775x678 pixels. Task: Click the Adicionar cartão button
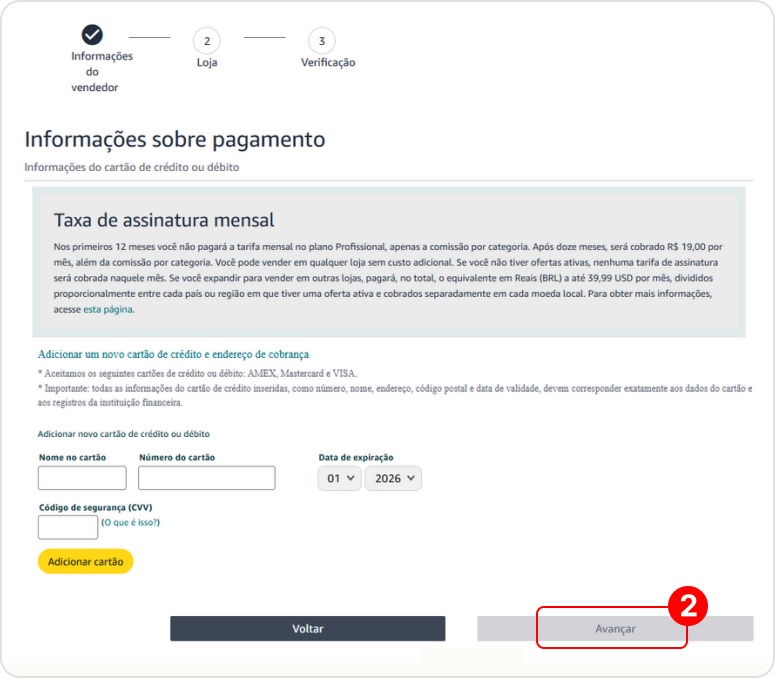[86, 561]
